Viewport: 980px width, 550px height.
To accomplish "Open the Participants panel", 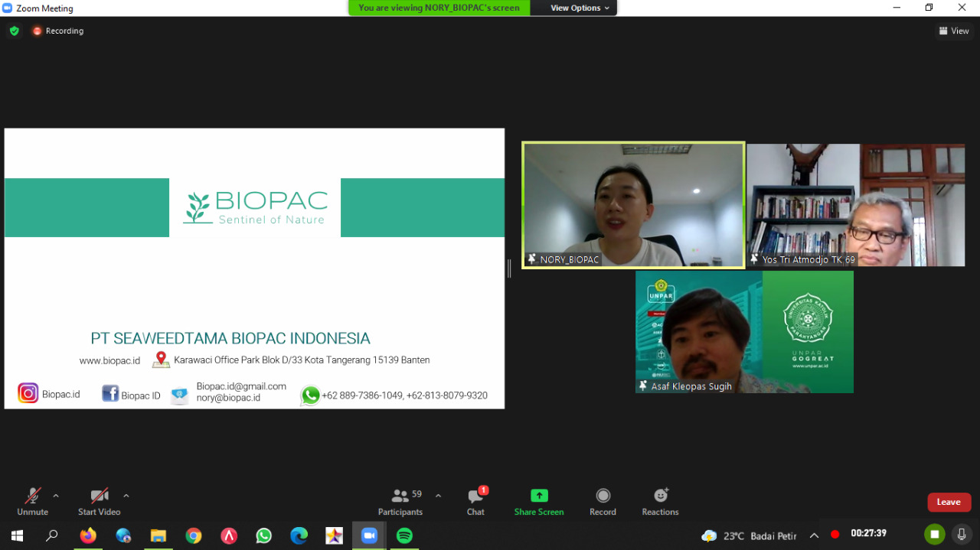I will [x=400, y=501].
